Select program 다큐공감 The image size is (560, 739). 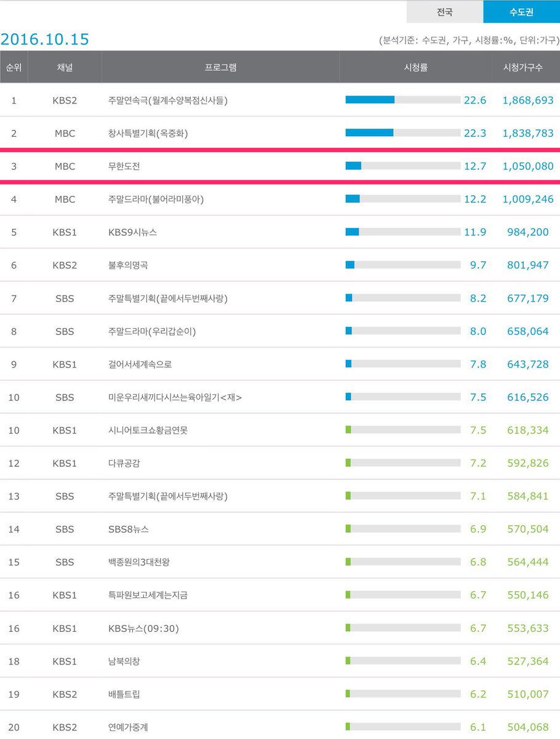point(124,463)
